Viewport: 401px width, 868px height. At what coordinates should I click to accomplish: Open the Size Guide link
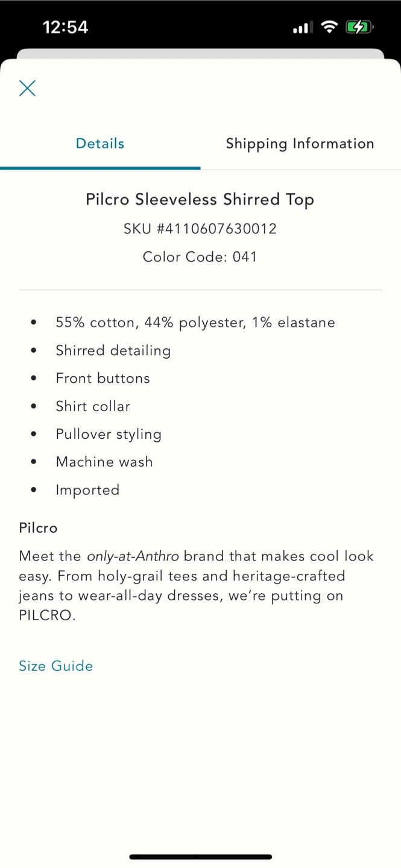click(55, 666)
